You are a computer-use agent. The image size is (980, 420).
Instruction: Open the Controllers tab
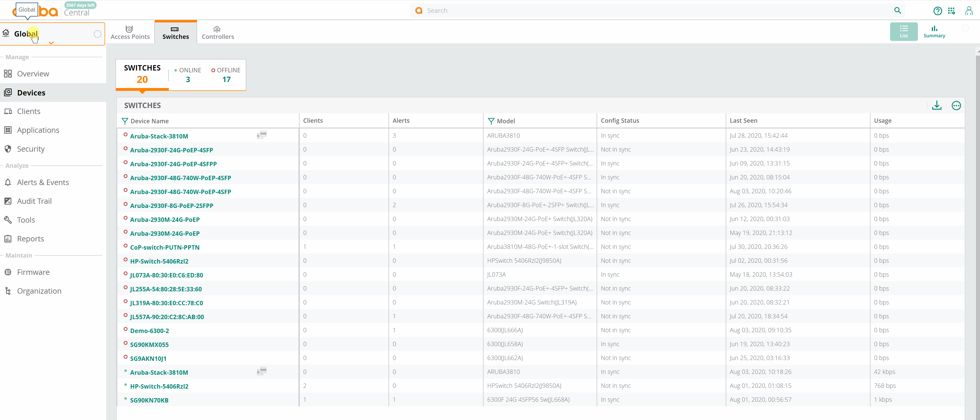click(218, 32)
